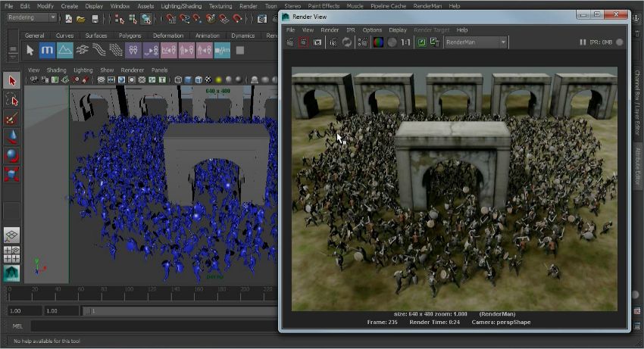Toggle textured display checker icon
Viewport: 644px width, 349px height.
click(208, 79)
